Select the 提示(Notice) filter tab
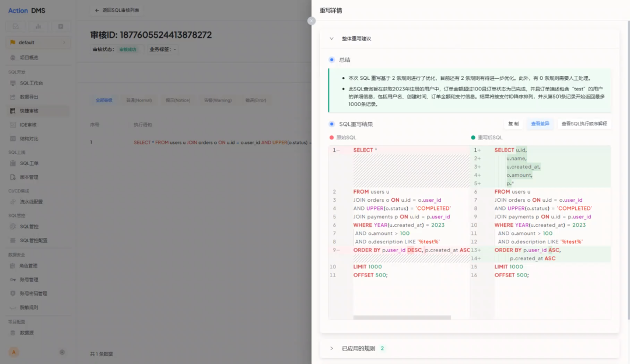 tap(178, 100)
